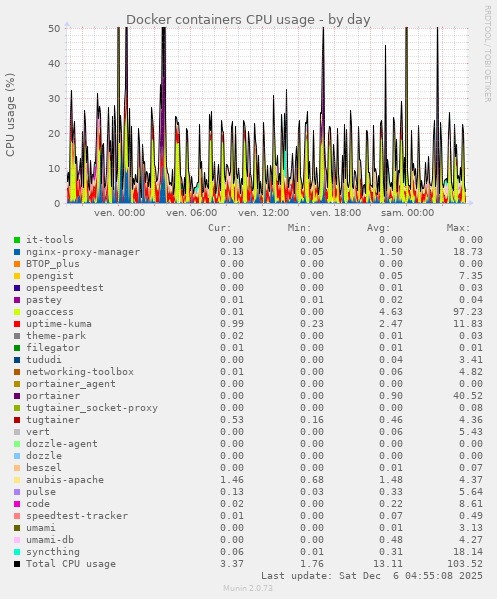This screenshot has width=497, height=599.
Task: Click the magenta code legend swatch
Action: coord(17,504)
